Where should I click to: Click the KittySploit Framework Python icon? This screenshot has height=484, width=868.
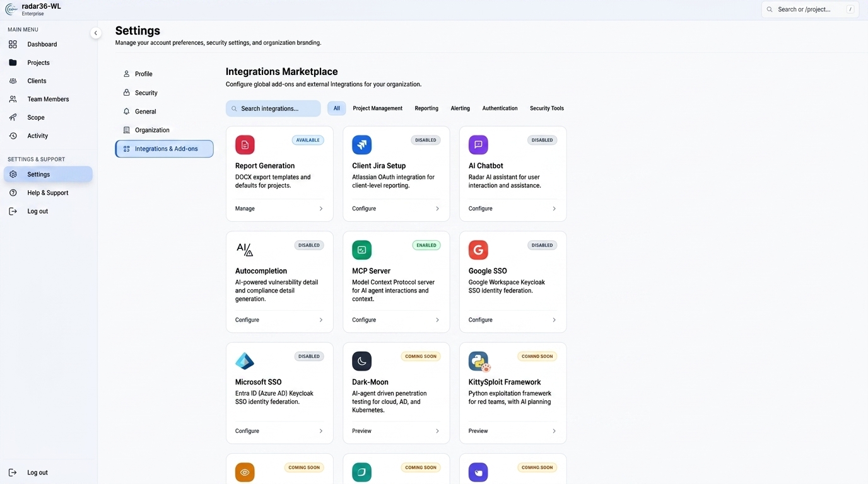click(479, 362)
